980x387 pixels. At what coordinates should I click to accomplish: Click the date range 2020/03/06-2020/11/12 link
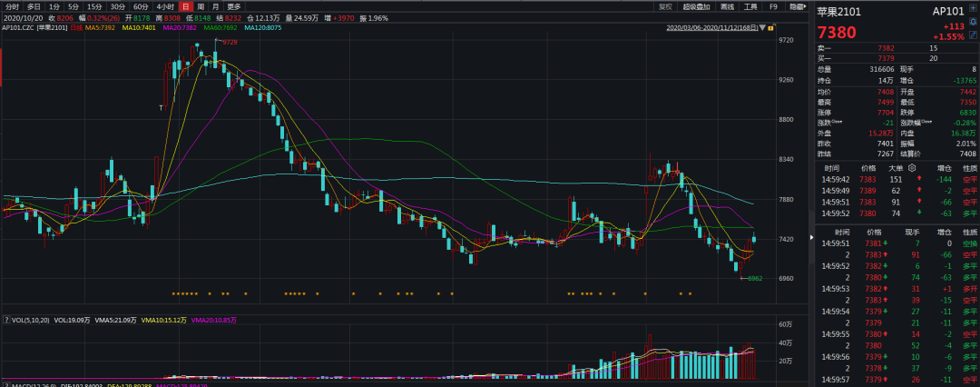712,27
